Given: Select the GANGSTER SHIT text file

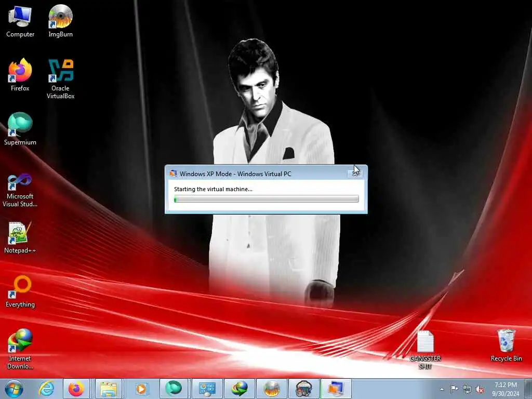Looking at the screenshot, I should pos(425,350).
